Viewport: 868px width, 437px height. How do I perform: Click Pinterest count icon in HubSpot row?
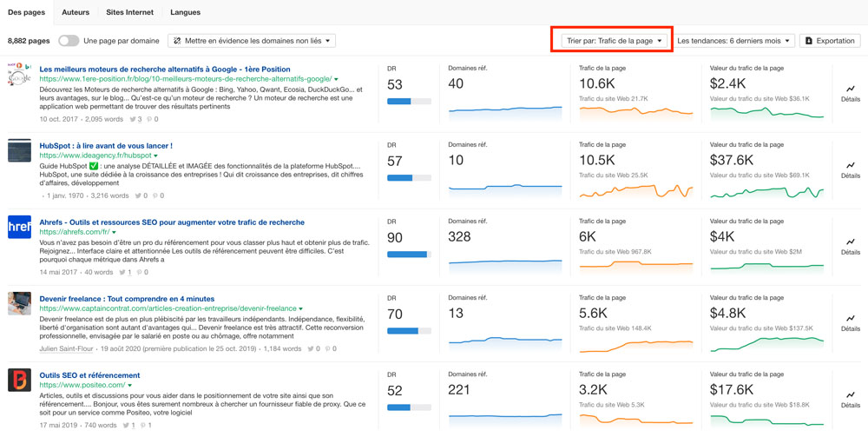click(x=155, y=195)
